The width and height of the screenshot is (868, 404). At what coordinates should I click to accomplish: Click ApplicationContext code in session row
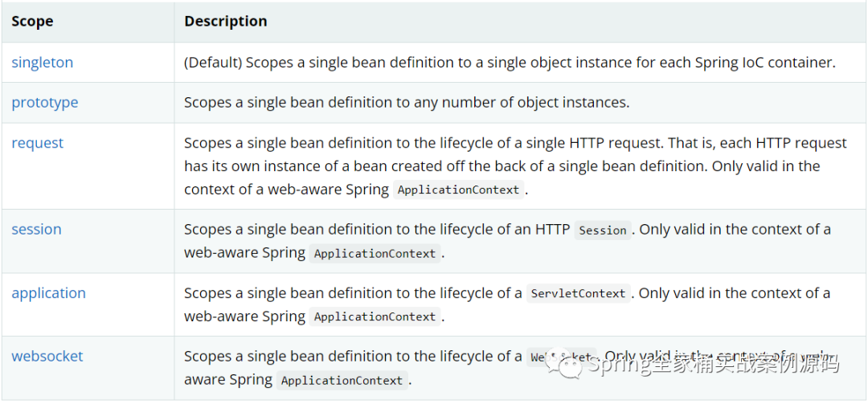tap(375, 254)
